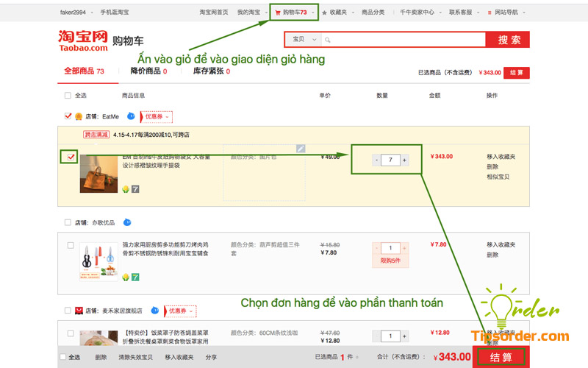Viewport: 588px width, 368px height.
Task: Click the blue chat icon next to EatMe
Action: click(x=130, y=116)
